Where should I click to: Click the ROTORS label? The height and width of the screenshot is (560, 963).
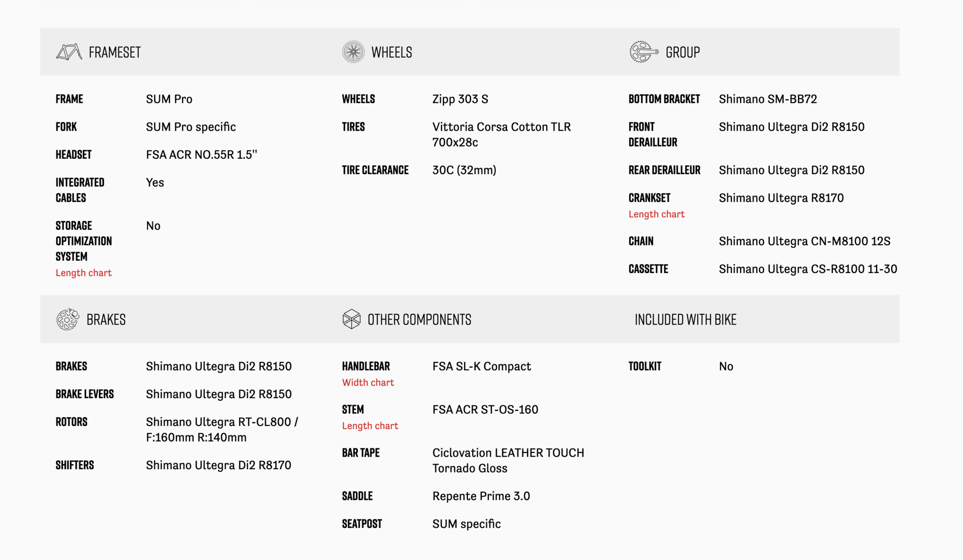point(71,422)
